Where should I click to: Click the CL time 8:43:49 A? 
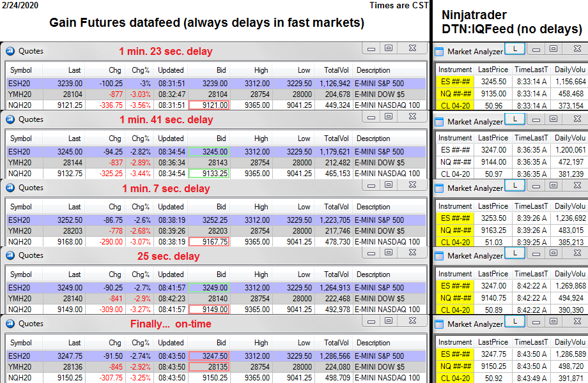[x=531, y=378]
